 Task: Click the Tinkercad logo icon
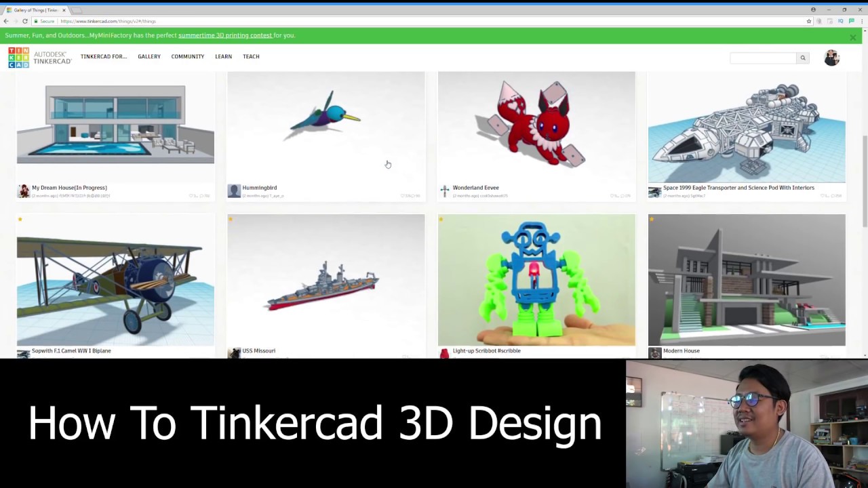click(18, 58)
